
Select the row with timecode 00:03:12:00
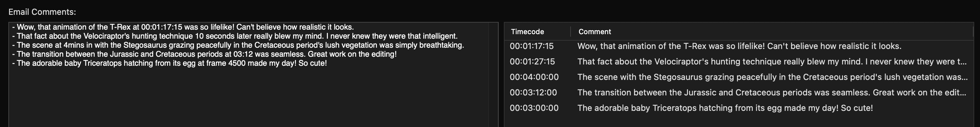pos(739,93)
